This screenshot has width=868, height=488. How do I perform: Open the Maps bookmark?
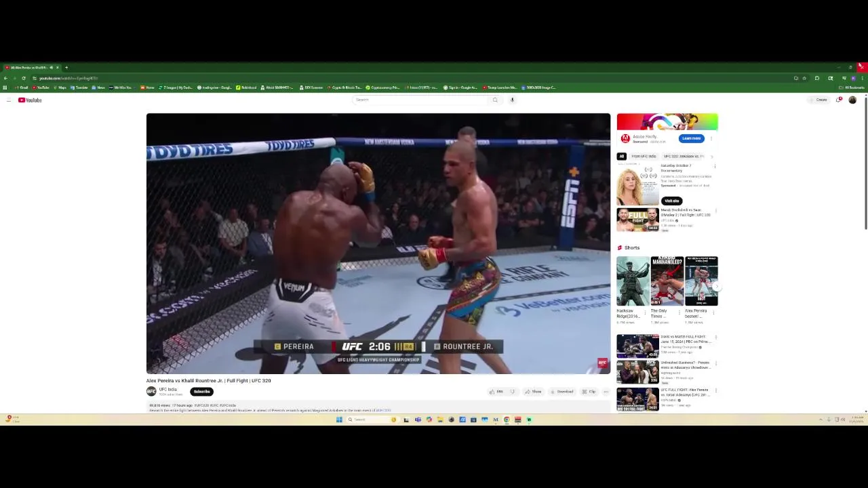coord(60,87)
